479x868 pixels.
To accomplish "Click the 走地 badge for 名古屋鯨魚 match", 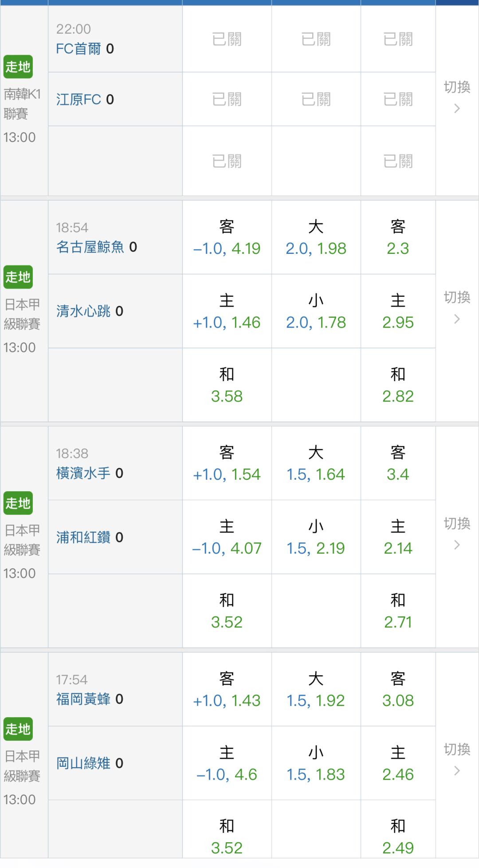I will (x=18, y=277).
